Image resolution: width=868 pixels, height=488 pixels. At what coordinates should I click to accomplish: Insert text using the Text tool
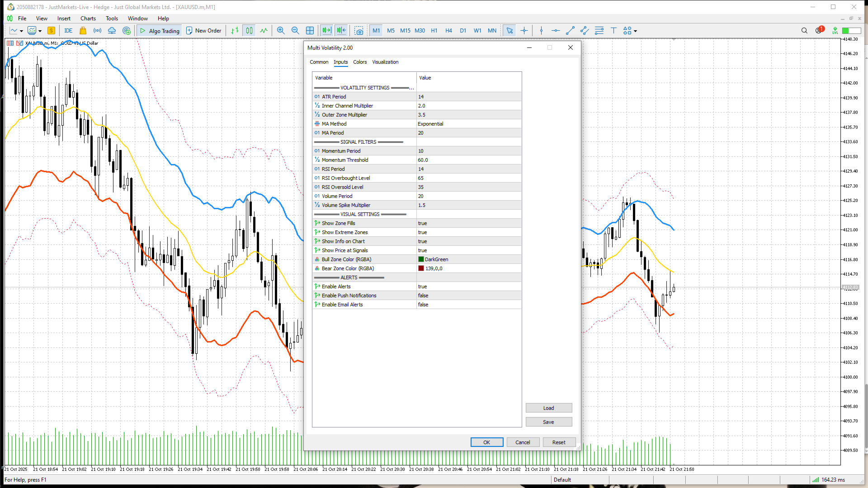(613, 30)
